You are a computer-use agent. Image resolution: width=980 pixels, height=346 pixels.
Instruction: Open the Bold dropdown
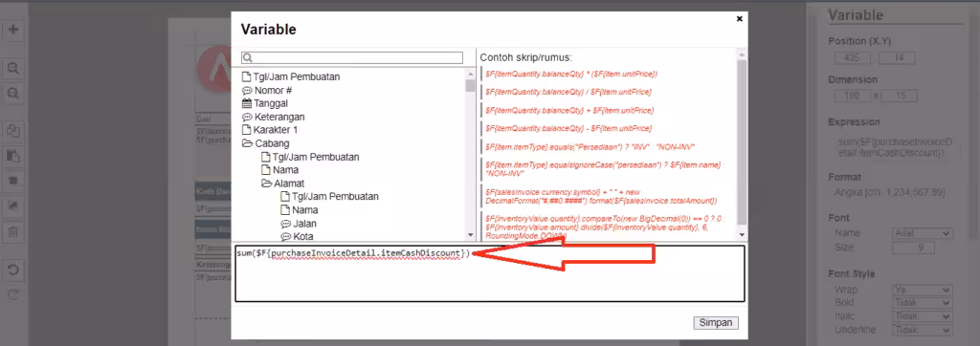point(922,303)
